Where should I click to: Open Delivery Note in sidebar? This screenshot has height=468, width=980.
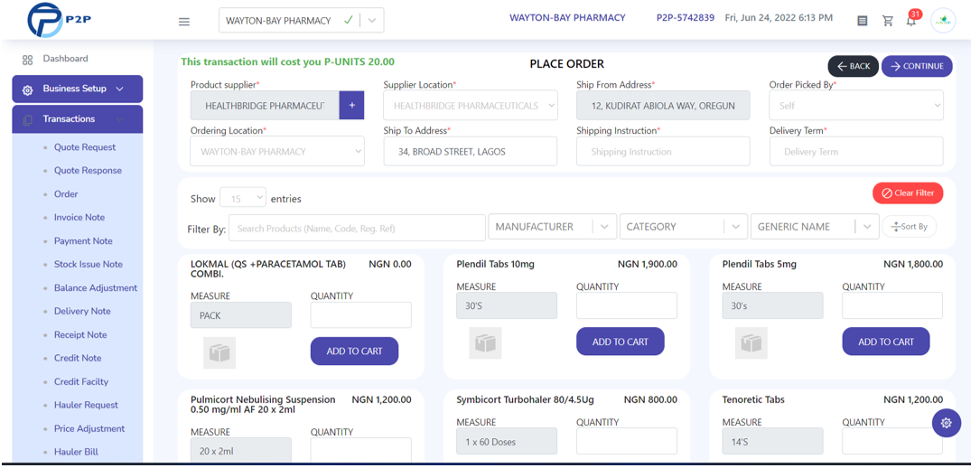click(x=82, y=311)
